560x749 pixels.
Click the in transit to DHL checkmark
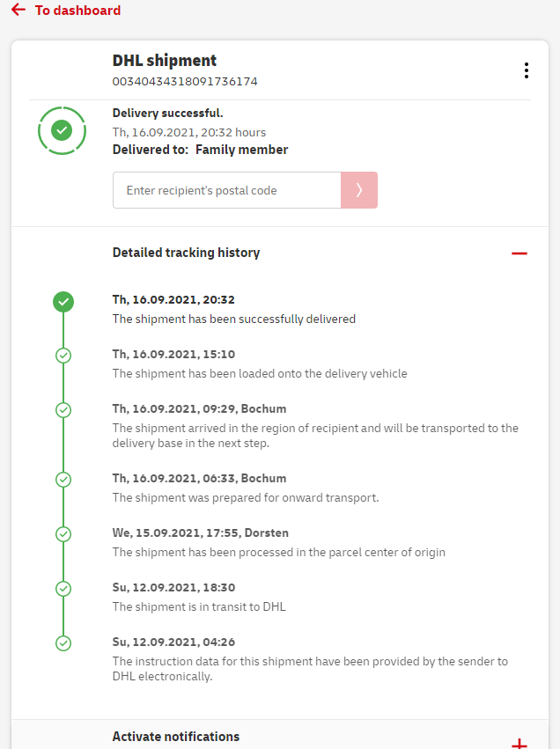(63, 589)
